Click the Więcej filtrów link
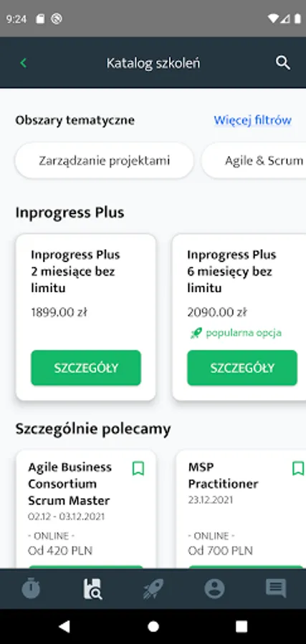 [252, 120]
